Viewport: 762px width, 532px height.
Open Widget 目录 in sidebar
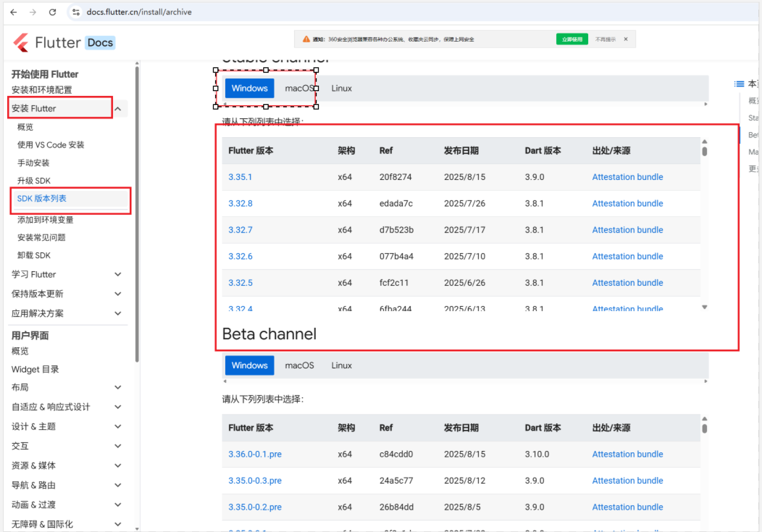[x=35, y=369]
